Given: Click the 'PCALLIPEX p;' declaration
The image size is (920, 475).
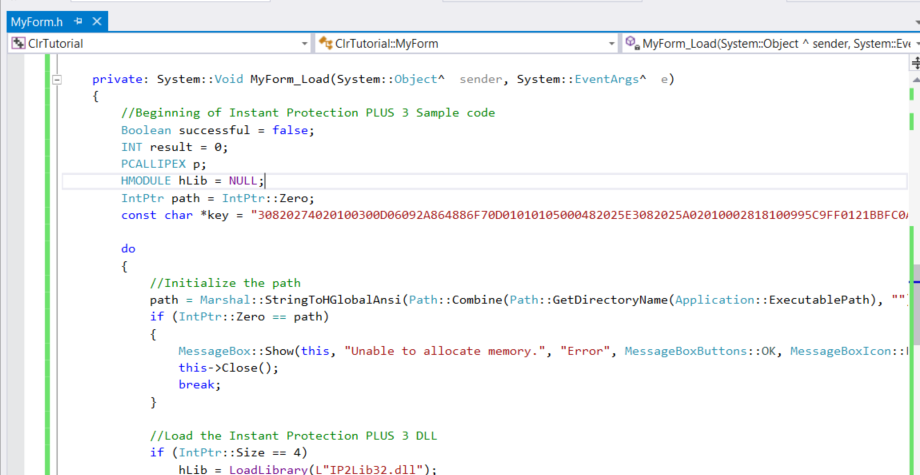Looking at the screenshot, I should [x=164, y=164].
